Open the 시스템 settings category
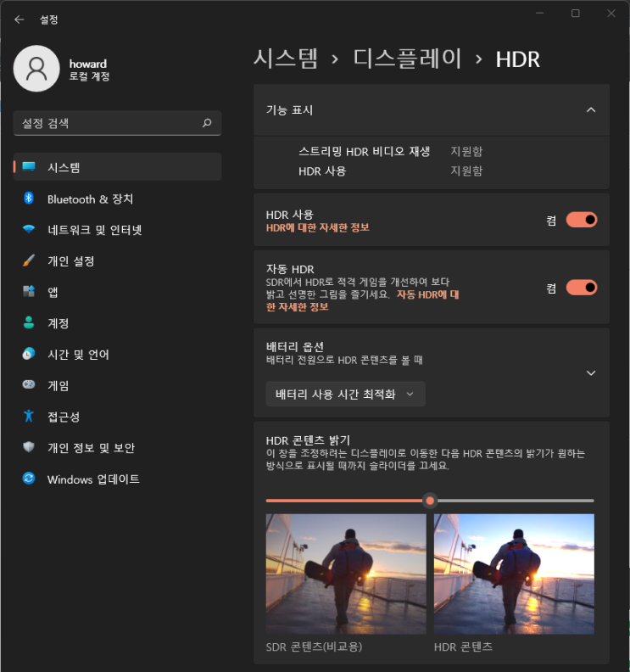This screenshot has width=630, height=672. [x=117, y=166]
